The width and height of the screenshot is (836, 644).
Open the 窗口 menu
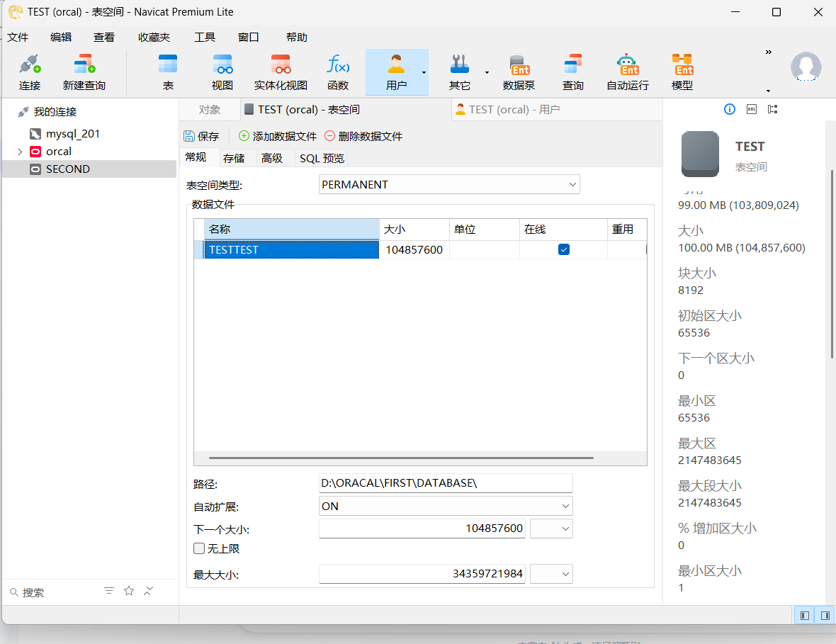pyautogui.click(x=249, y=38)
